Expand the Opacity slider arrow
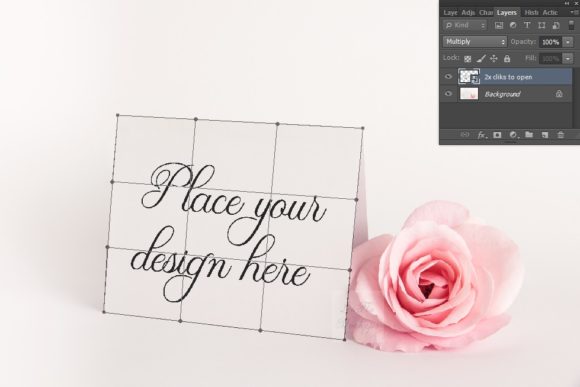The image size is (580, 387). pyautogui.click(x=568, y=42)
